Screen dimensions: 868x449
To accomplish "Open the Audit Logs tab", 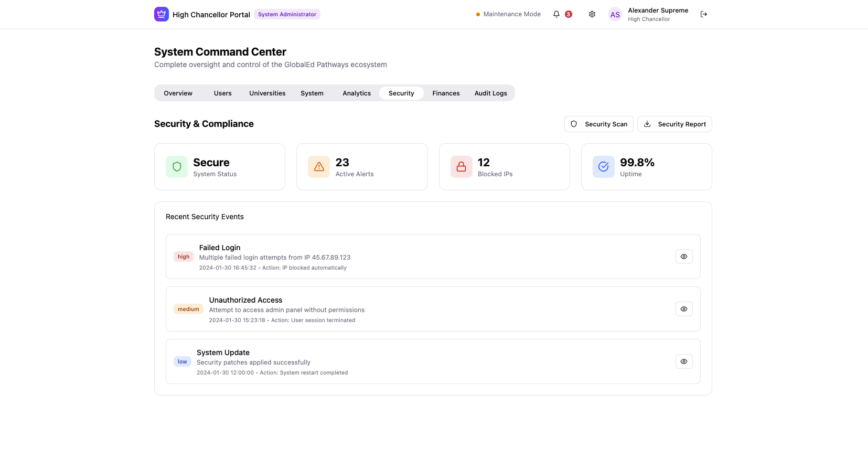I will tap(490, 93).
